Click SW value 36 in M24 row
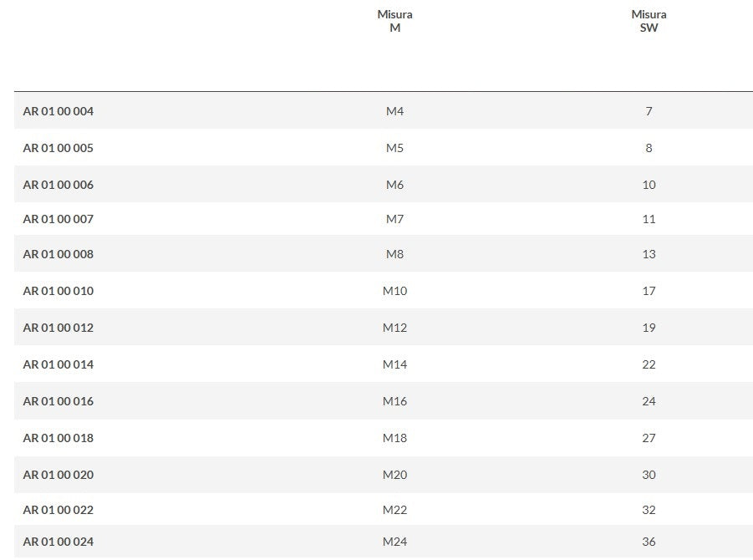Viewport: 753px width, 560px height. point(649,542)
